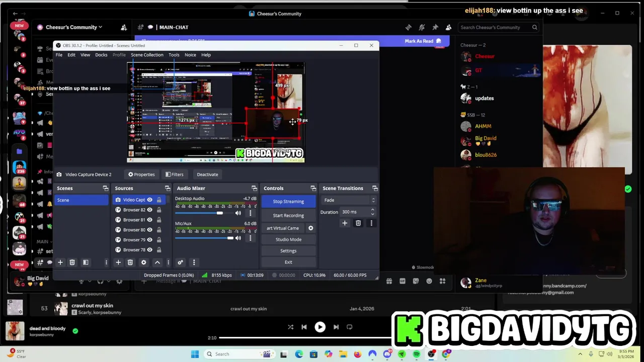Toggle lock on Browser 80 source
Viewport: 644px width, 362px height.
tap(159, 230)
